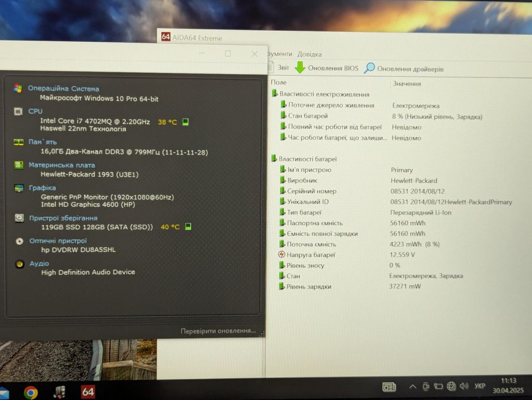Select Властивості електроживлення group row
Viewport: 532px width, 400px height.
point(320,94)
